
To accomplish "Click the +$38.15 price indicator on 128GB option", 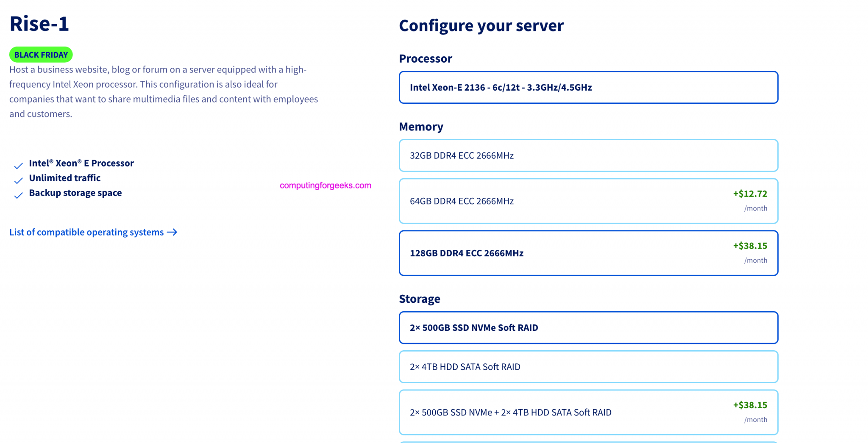I will 750,246.
